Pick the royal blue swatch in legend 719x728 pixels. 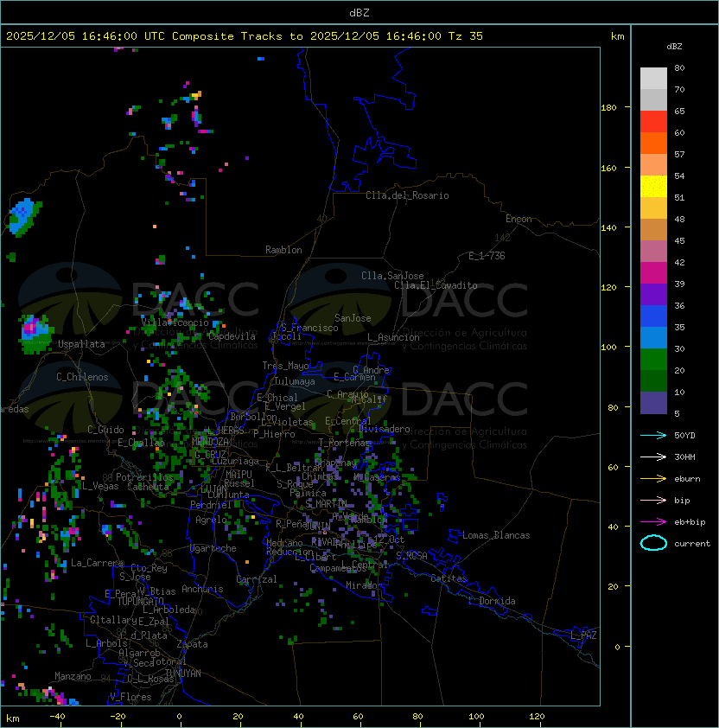pyautogui.click(x=653, y=316)
